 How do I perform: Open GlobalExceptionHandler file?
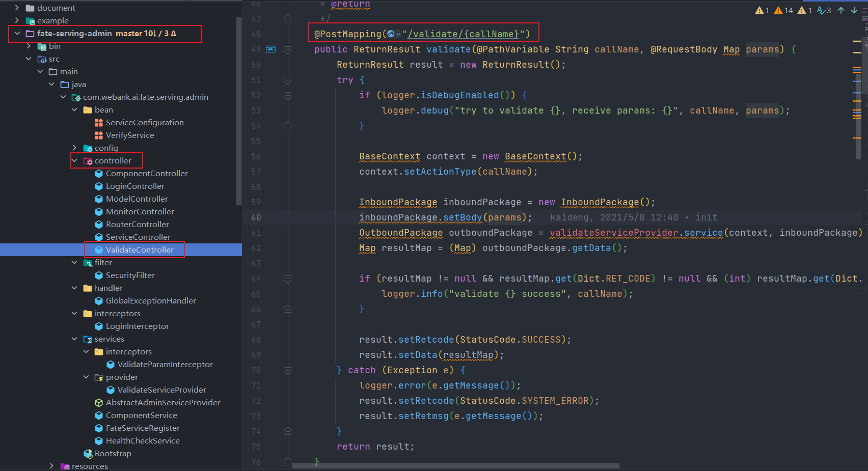tap(151, 301)
